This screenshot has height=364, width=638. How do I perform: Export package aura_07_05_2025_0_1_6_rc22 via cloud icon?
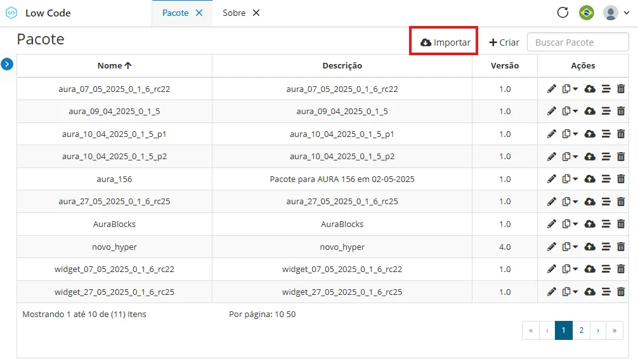[x=590, y=89]
